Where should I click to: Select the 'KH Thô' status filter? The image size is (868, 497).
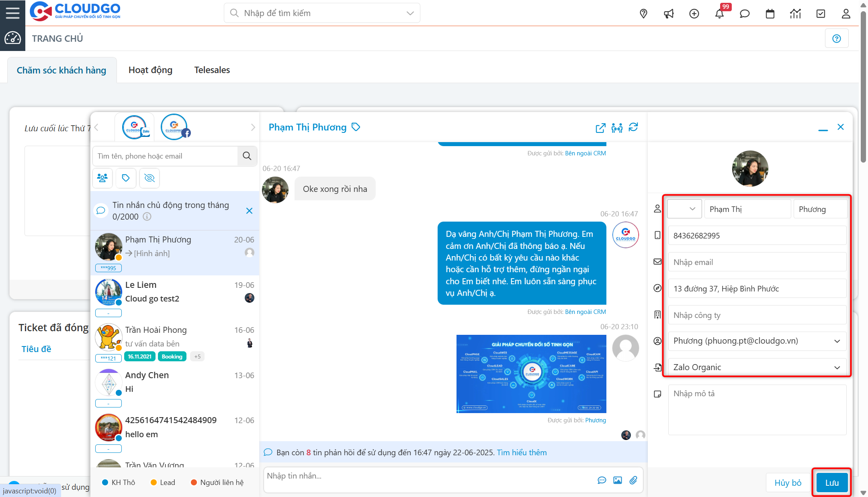119,482
